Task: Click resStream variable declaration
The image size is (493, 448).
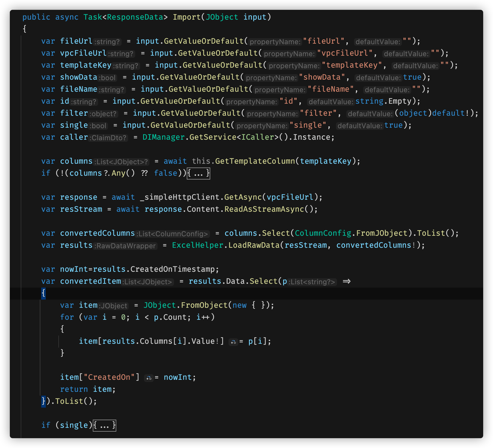Action: click(x=81, y=209)
